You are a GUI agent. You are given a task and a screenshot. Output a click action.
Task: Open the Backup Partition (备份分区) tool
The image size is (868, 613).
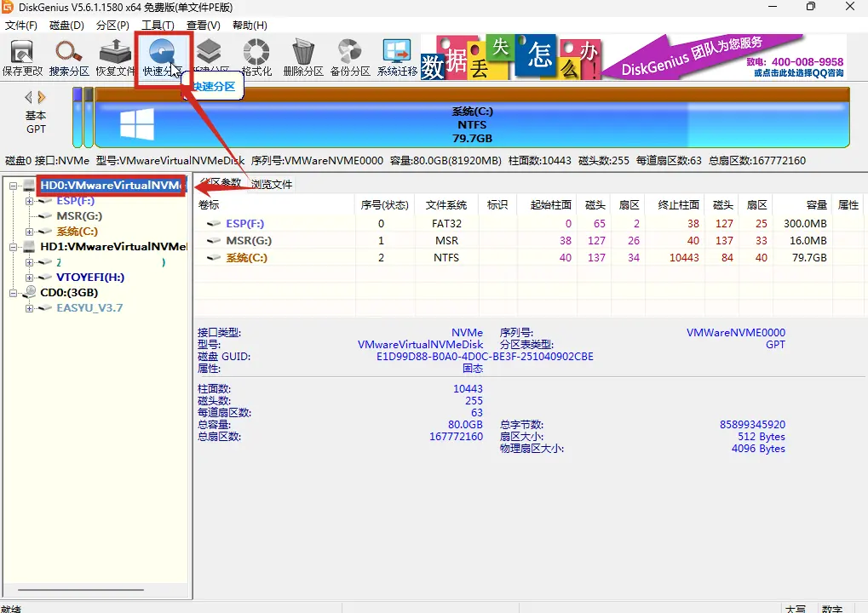(350, 58)
